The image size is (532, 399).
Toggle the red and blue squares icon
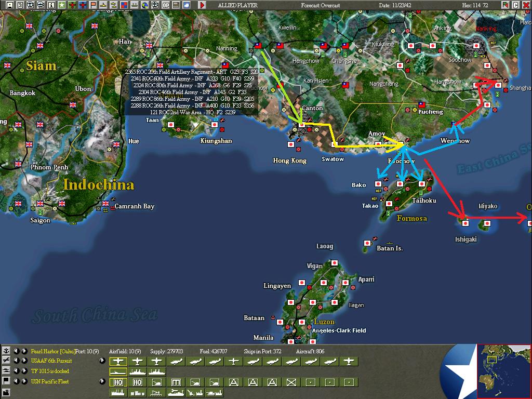click(x=124, y=5)
